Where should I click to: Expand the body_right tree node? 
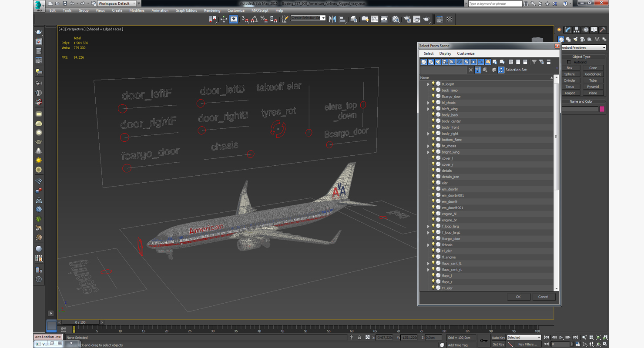pos(428,134)
